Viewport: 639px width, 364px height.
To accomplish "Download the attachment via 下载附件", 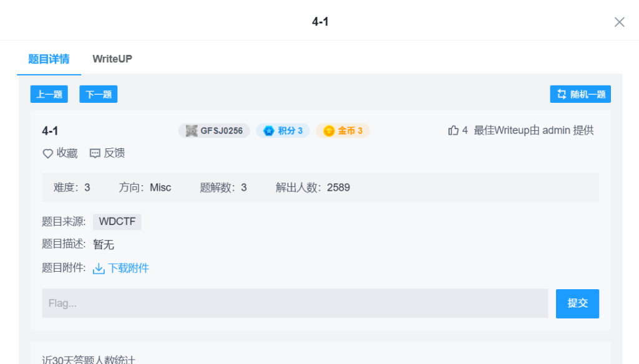I will [x=121, y=269].
